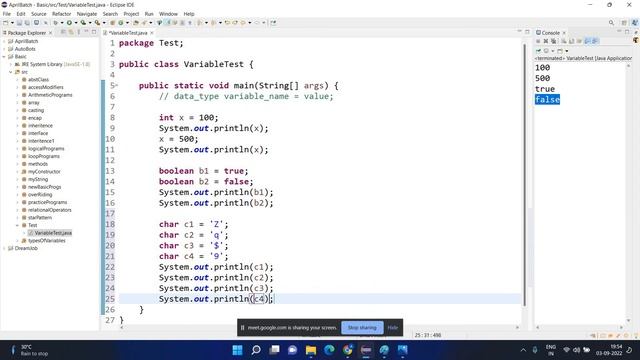Image resolution: width=640 pixels, height=360 pixels.
Task: Toggle Scroll Lock in Console toolbar
Action: [571, 41]
